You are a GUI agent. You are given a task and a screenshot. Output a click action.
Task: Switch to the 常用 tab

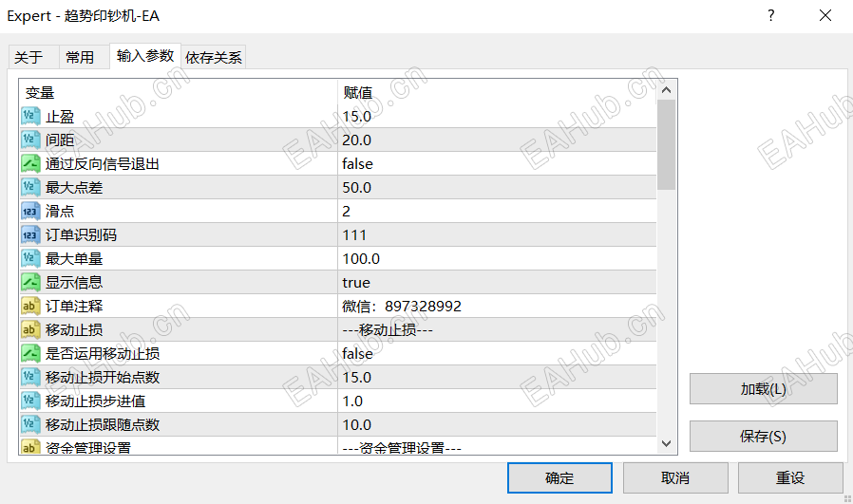pyautogui.click(x=84, y=57)
